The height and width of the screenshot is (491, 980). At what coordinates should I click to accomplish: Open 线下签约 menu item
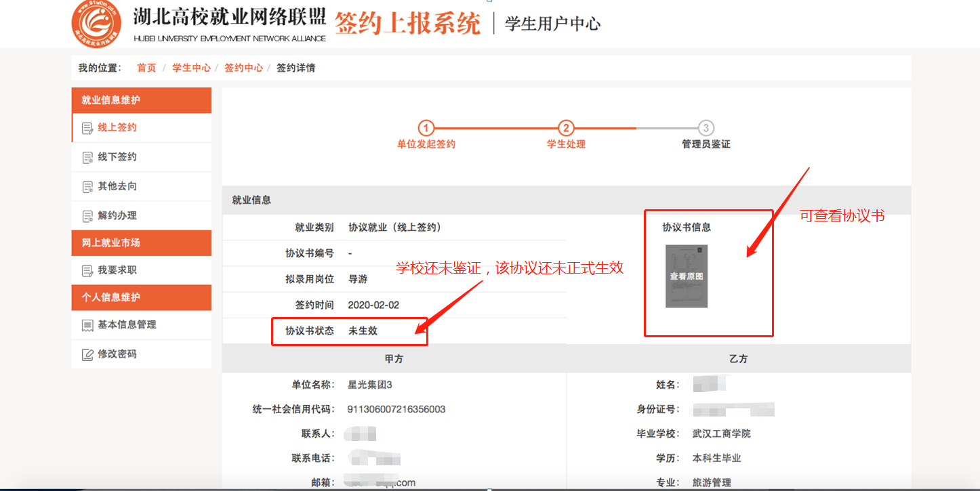(x=117, y=156)
